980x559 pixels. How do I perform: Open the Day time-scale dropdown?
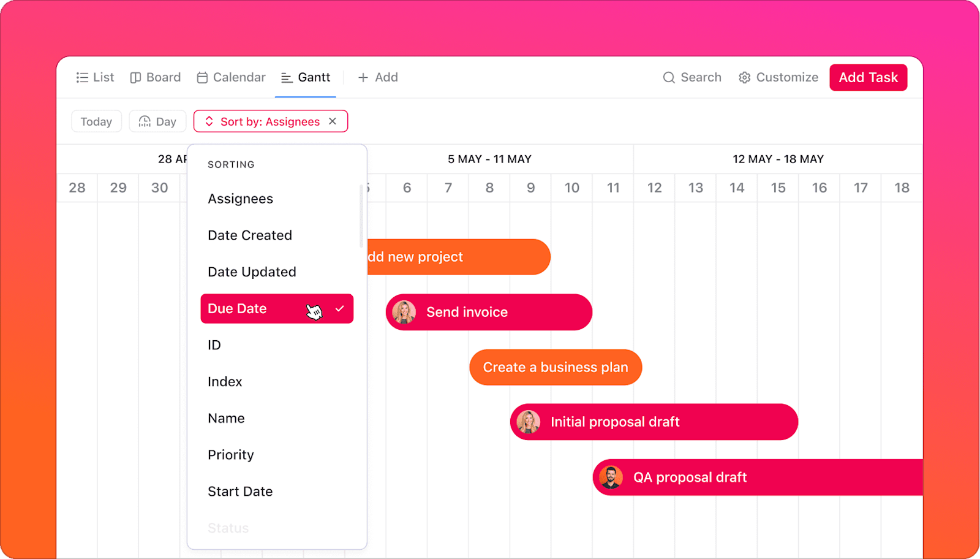pos(157,121)
